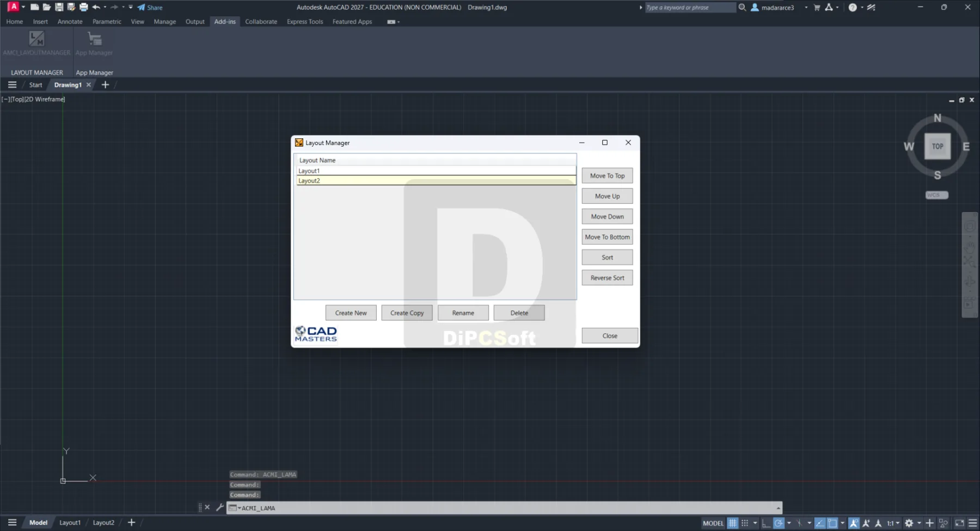Click the search magnifier icon in title bar
Screen dimensions: 980x531
tap(742, 7)
